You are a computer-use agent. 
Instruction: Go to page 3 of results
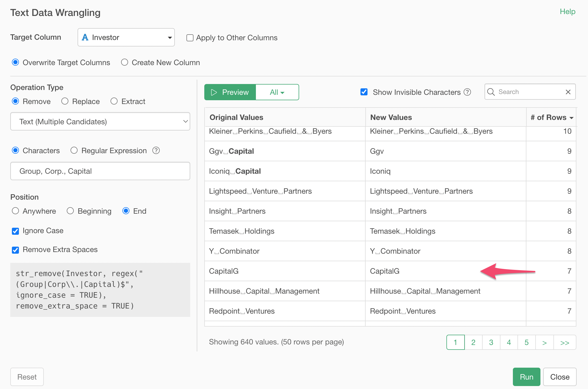(x=491, y=343)
